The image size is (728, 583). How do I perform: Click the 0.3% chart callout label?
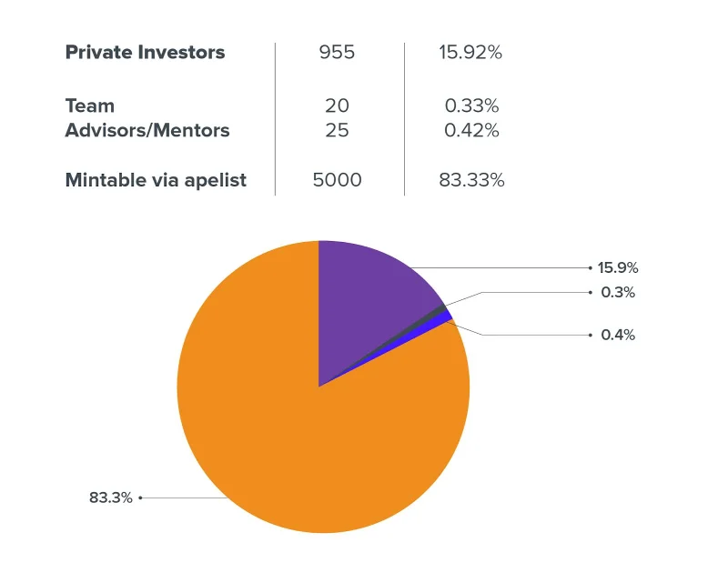pos(618,293)
